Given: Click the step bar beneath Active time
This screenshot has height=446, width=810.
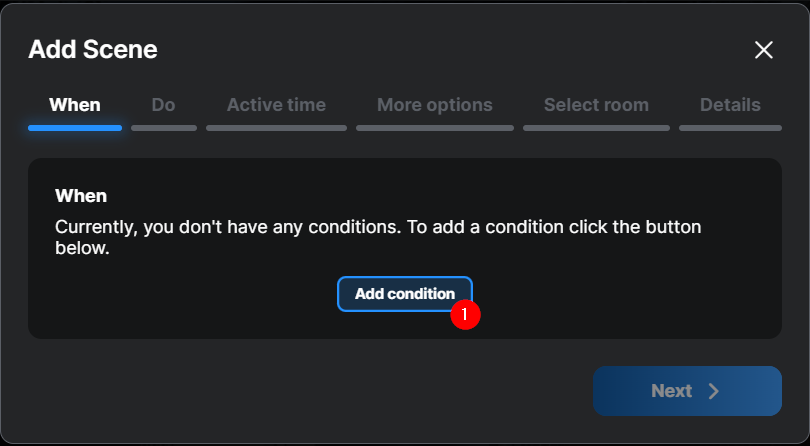Looking at the screenshot, I should click(276, 128).
